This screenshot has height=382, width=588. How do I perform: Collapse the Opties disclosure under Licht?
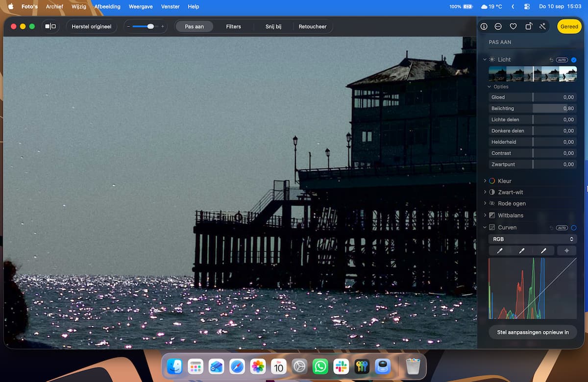[489, 87]
